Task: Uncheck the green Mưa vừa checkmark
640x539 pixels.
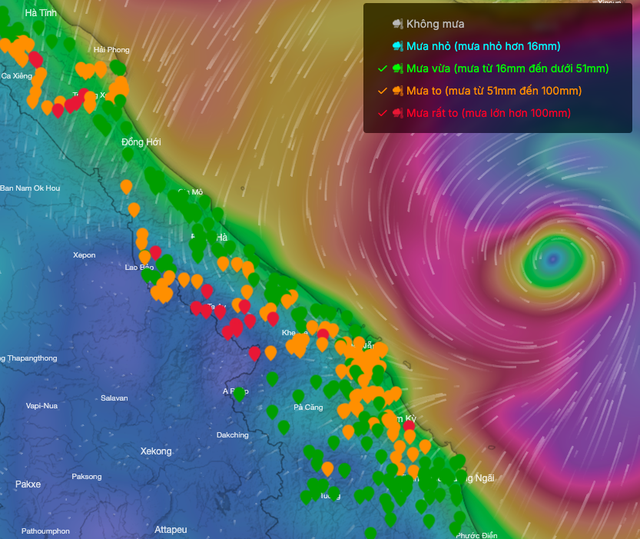Action: click(x=382, y=68)
